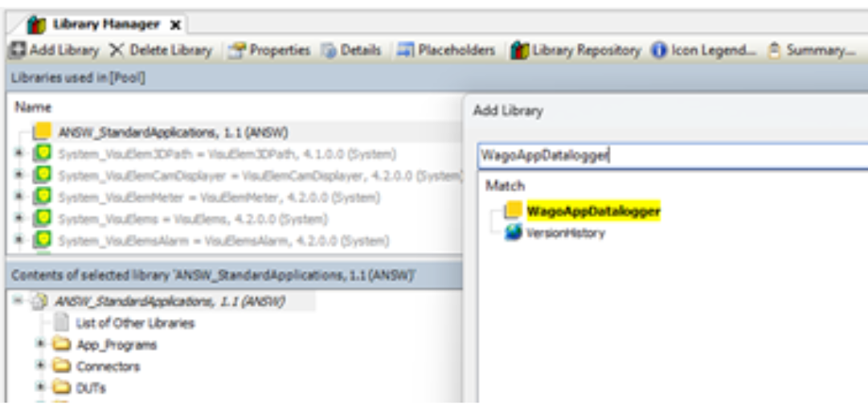The width and height of the screenshot is (868, 405).
Task: Select System_VisuElemMeter library text
Action: (219, 198)
